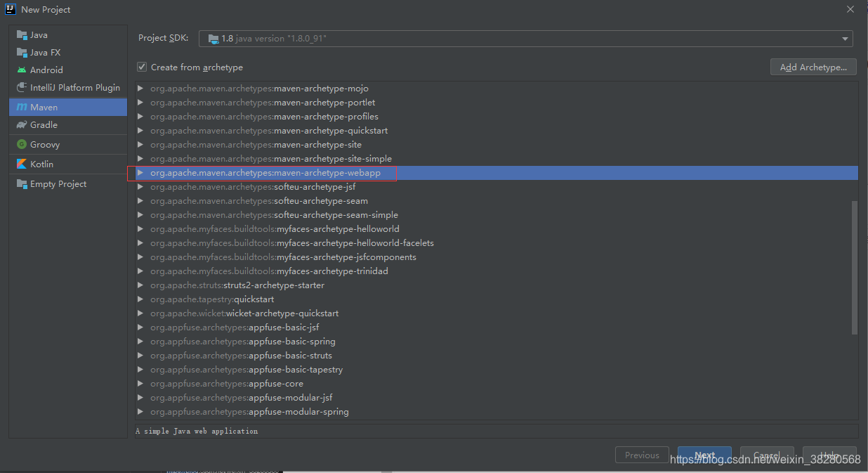Viewport: 868px width, 473px height.
Task: Click the Next button
Action: (x=704, y=455)
